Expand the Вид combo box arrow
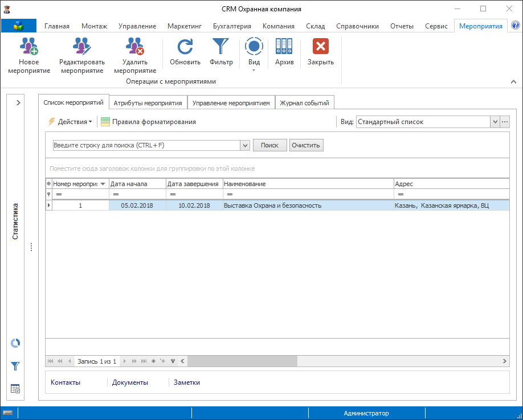 pyautogui.click(x=495, y=122)
